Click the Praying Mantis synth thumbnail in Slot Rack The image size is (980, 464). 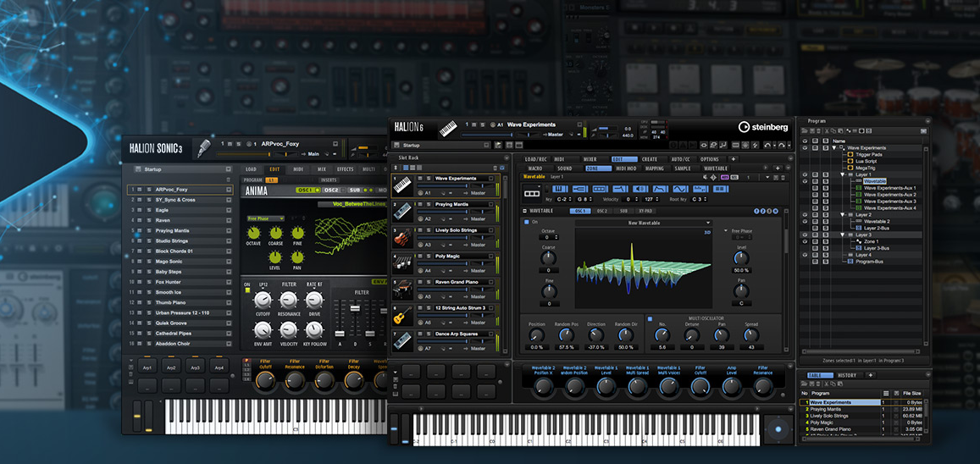pyautogui.click(x=402, y=212)
